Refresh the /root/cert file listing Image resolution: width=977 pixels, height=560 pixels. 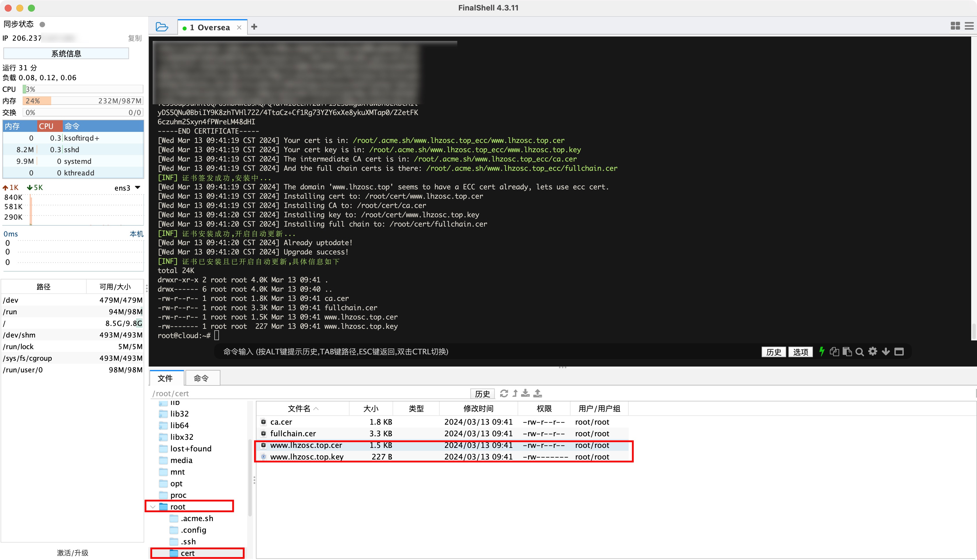pyautogui.click(x=504, y=393)
